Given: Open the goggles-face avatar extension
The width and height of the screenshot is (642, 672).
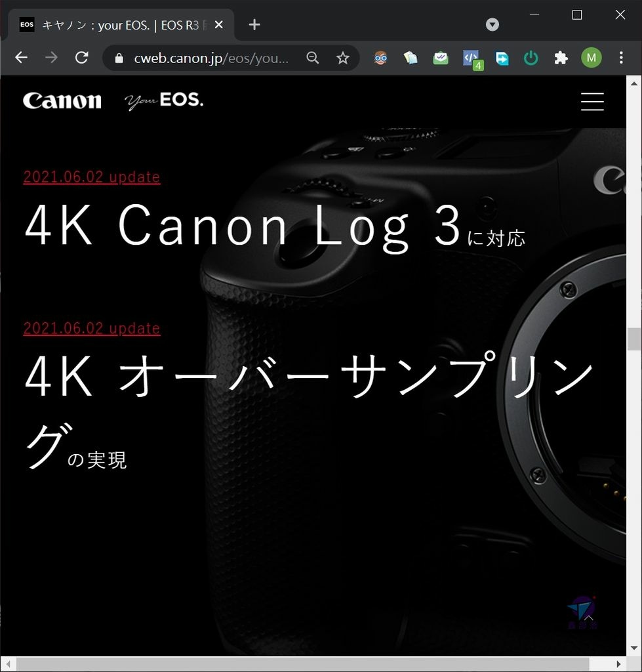Looking at the screenshot, I should pos(380,58).
